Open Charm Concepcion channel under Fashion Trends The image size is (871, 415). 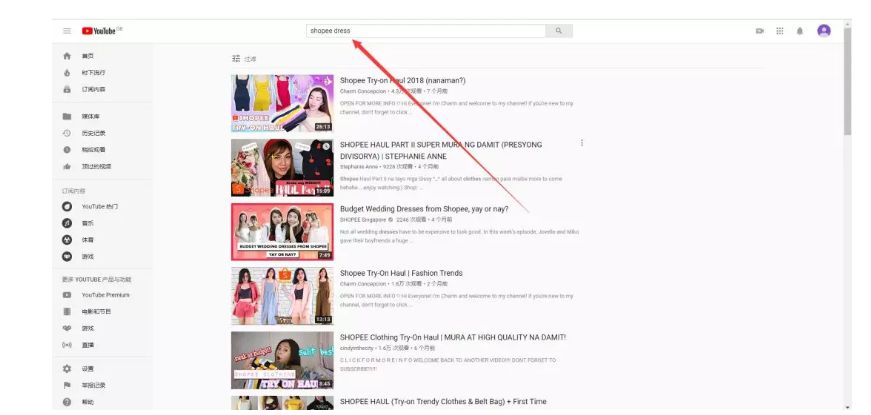tap(363, 284)
